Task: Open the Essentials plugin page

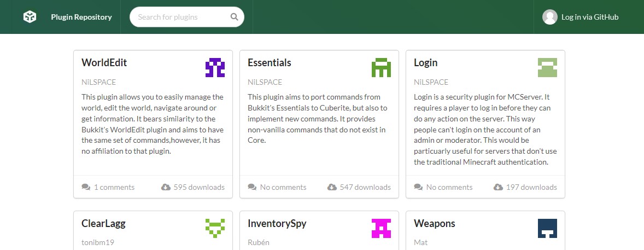Action: 269,62
